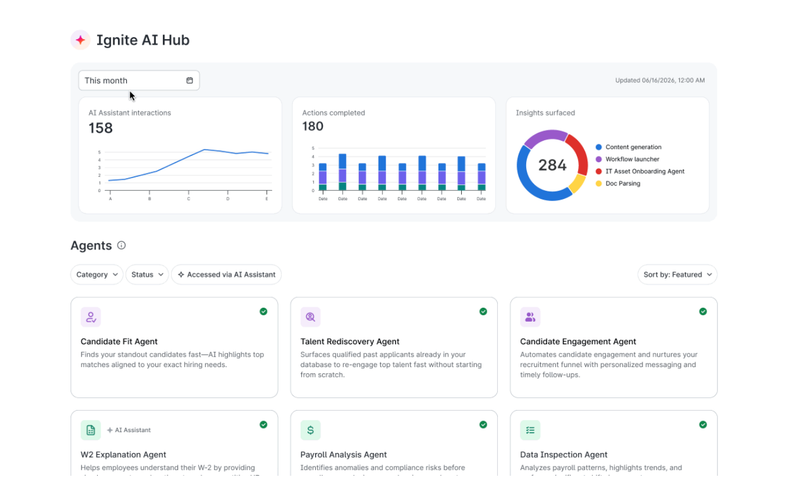Click the W2 Explanation Agent document icon
Image resolution: width=792 pixels, height=491 pixels.
[x=90, y=430]
